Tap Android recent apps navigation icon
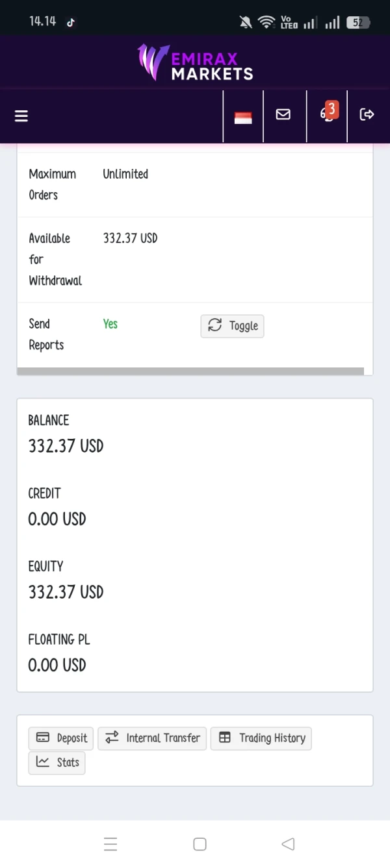 pyautogui.click(x=110, y=844)
